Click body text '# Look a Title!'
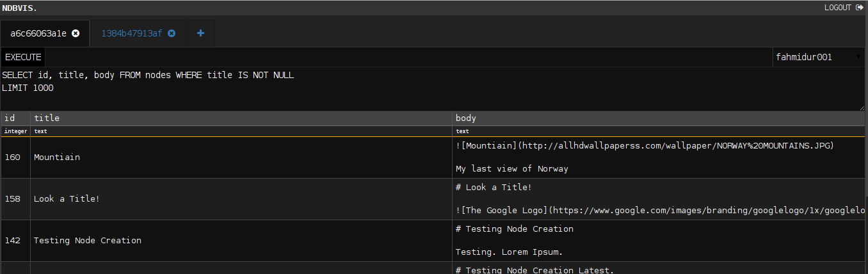Screen dimensions: 868x274 tap(494, 187)
